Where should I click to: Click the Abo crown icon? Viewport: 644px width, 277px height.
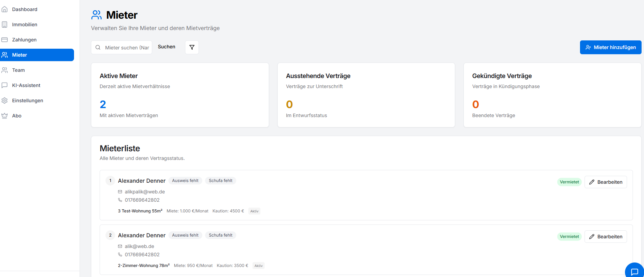click(4, 116)
